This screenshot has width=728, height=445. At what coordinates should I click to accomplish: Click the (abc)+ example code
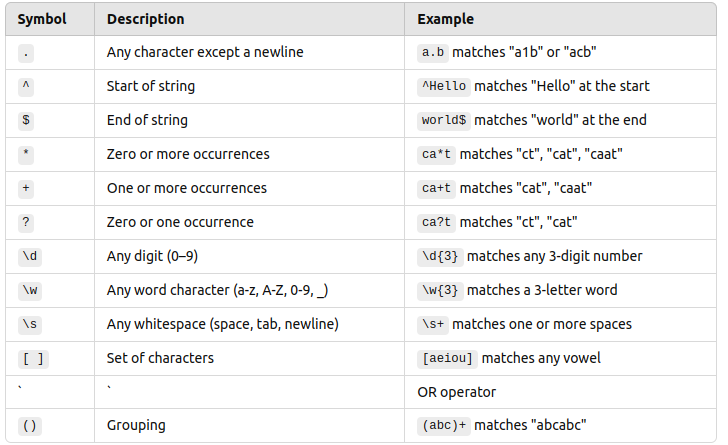pos(444,426)
